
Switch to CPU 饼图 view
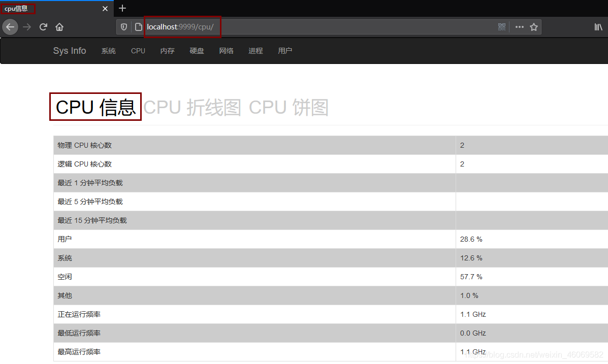click(289, 108)
